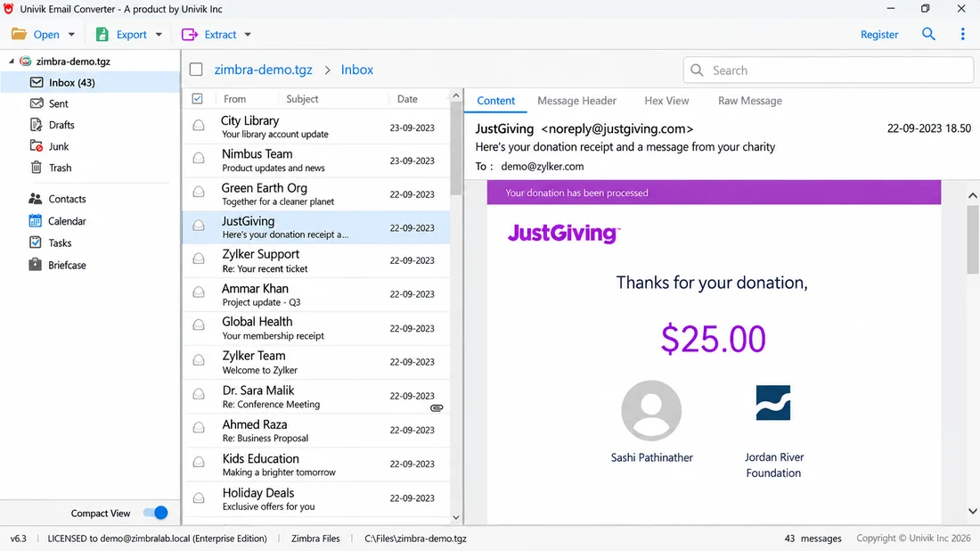Select the JustGiving email's round checkbox
This screenshot has width=980, height=551.
(x=199, y=226)
